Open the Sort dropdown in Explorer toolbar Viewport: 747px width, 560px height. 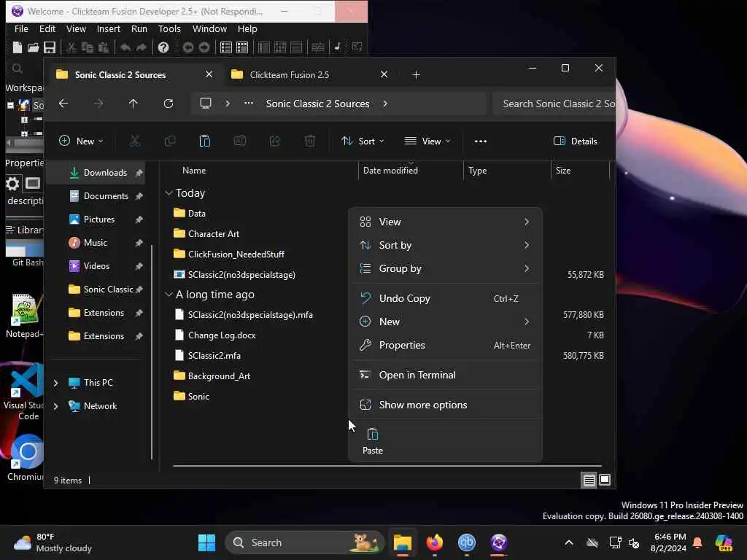363,141
